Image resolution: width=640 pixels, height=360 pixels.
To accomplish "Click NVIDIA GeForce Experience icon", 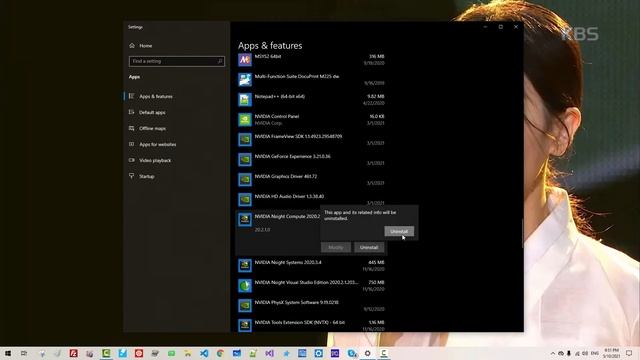I will pyautogui.click(x=245, y=160).
